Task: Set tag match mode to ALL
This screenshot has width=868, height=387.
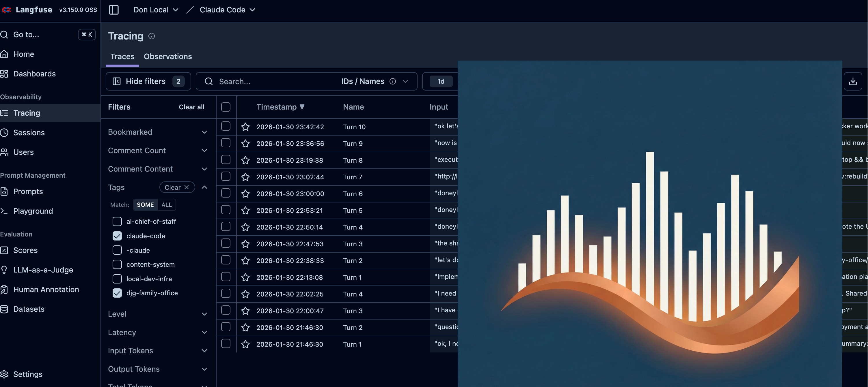Action: 166,205
